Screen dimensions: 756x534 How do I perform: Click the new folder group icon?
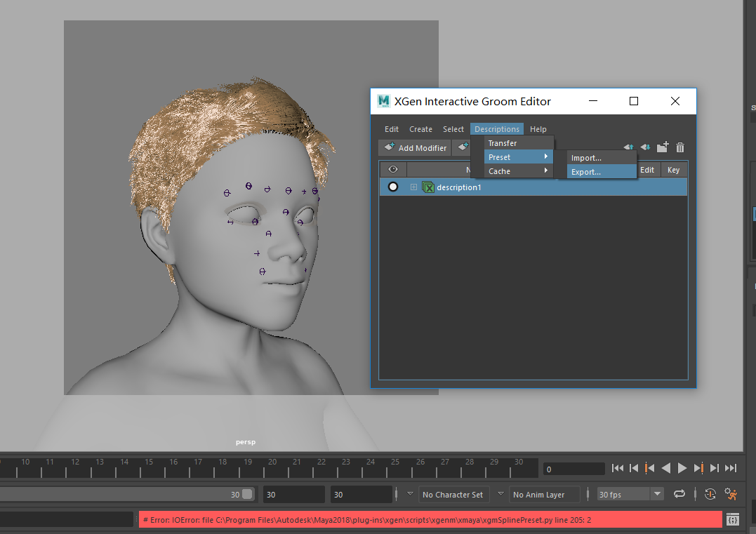(x=663, y=147)
